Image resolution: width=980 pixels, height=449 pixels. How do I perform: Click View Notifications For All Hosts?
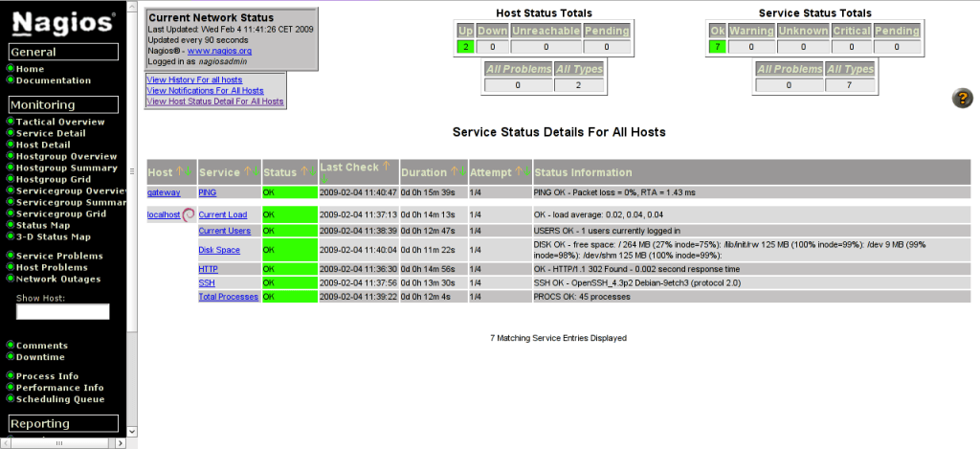pyautogui.click(x=205, y=91)
